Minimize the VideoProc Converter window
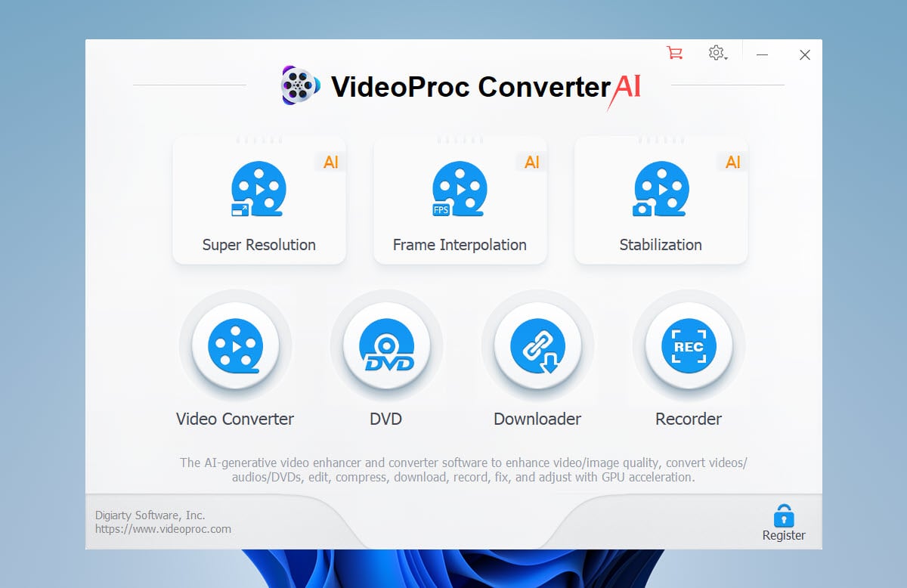The width and height of the screenshot is (907, 588). click(x=763, y=54)
